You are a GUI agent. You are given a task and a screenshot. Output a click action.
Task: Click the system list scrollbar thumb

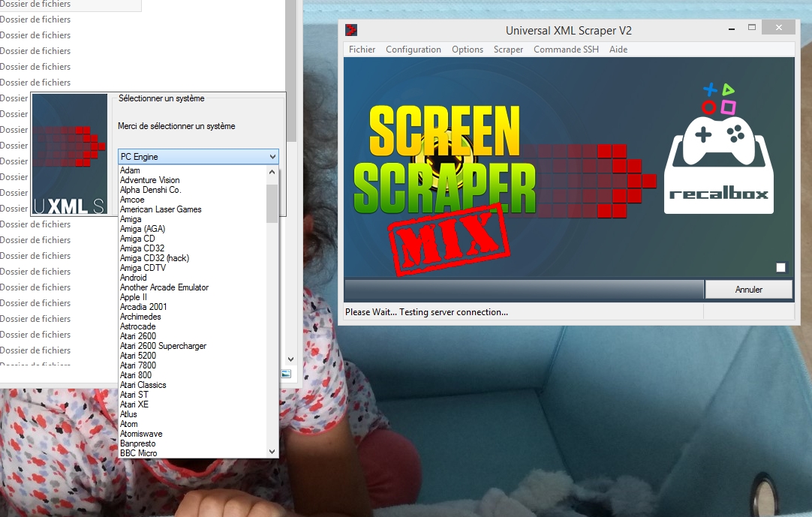272,203
